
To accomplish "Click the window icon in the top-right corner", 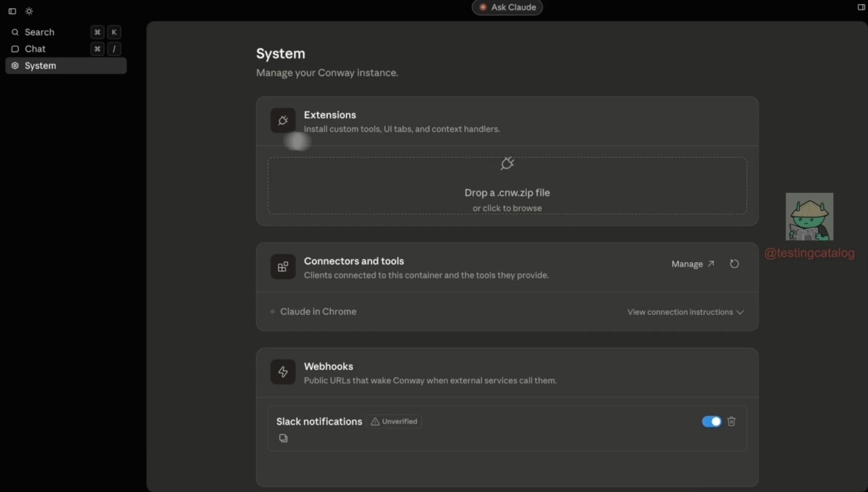I will pyautogui.click(x=861, y=7).
